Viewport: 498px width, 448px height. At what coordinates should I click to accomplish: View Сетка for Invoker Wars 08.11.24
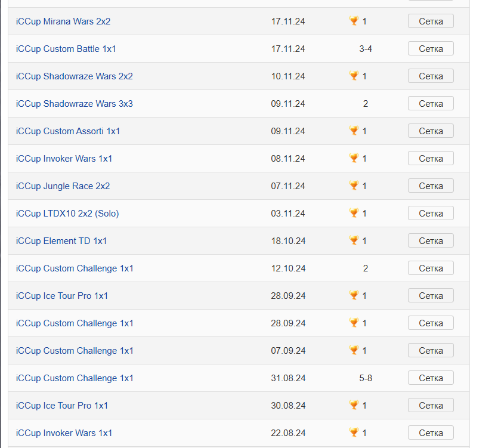431,158
